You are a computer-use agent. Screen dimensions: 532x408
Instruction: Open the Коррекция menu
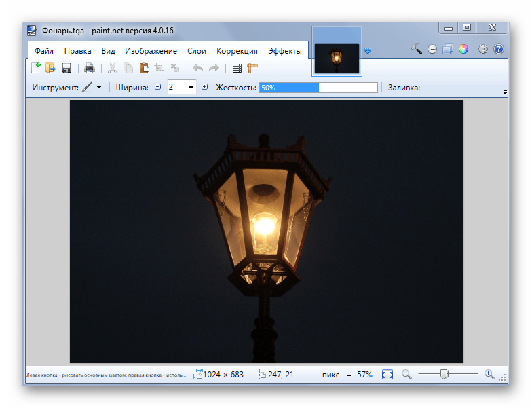pos(237,51)
